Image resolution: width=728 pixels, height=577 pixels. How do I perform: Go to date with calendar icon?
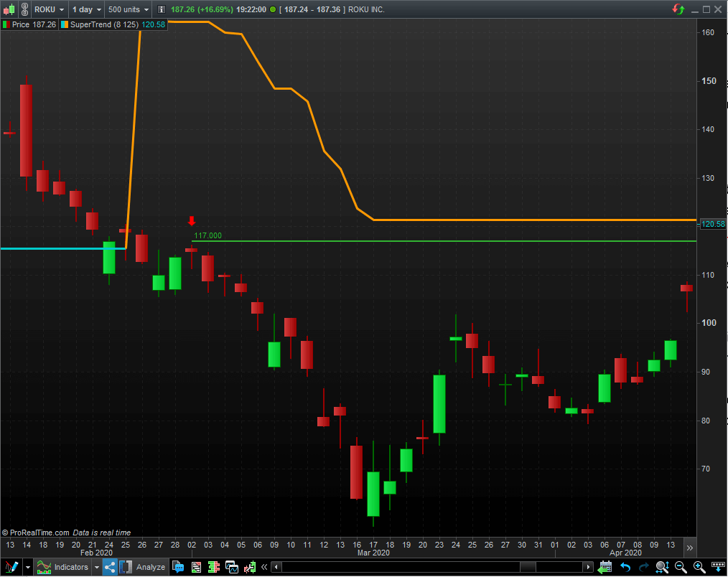[605, 567]
